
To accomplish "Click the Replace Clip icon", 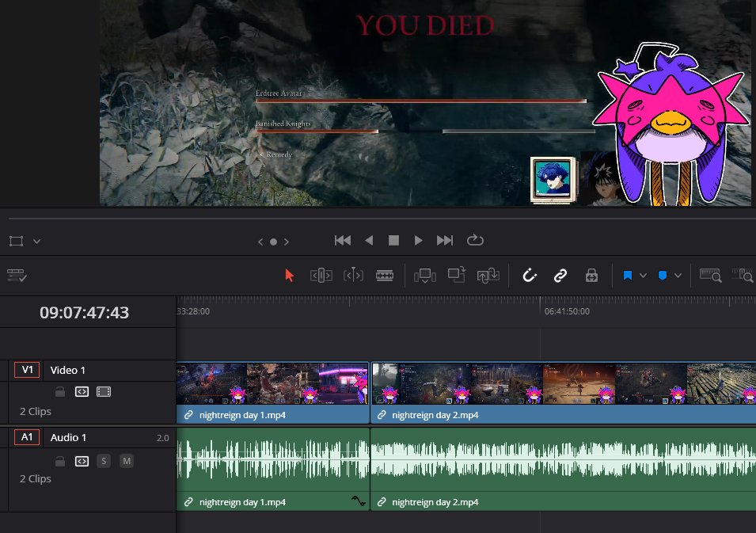I will [488, 276].
